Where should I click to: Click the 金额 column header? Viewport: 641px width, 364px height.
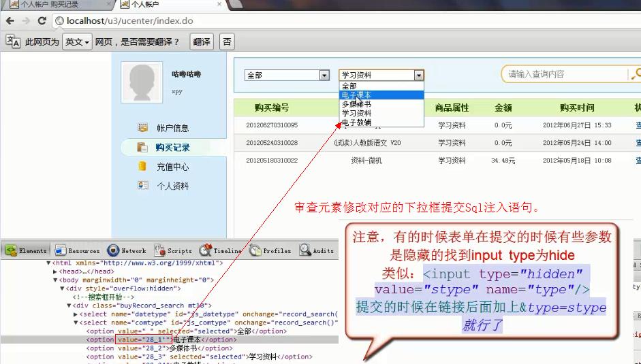tap(503, 108)
